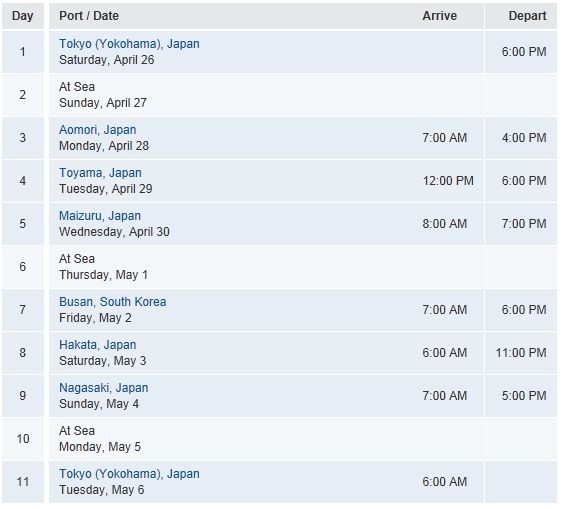Click the Port / Date column header
563x509 pixels.
click(89, 16)
